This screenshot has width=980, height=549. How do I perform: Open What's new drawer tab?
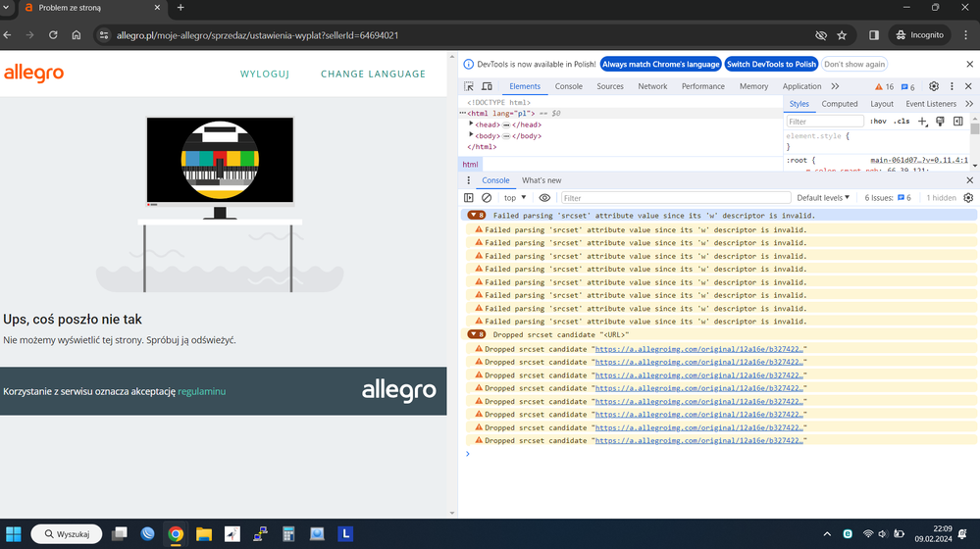click(x=542, y=180)
